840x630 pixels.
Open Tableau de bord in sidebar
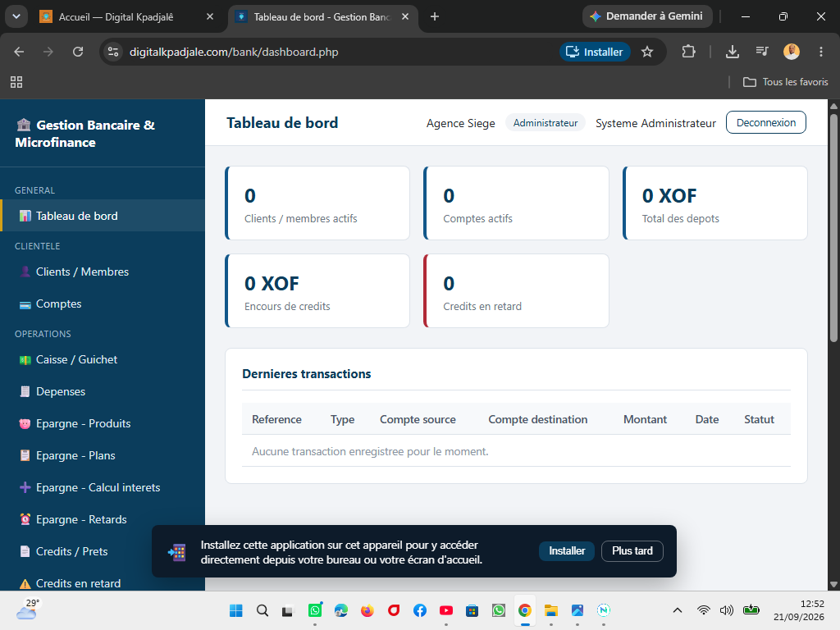pos(103,216)
